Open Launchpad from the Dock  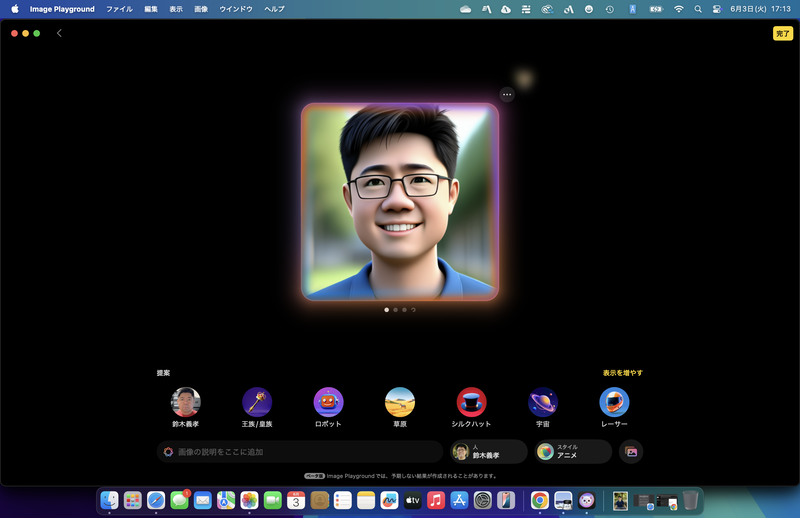click(x=133, y=501)
